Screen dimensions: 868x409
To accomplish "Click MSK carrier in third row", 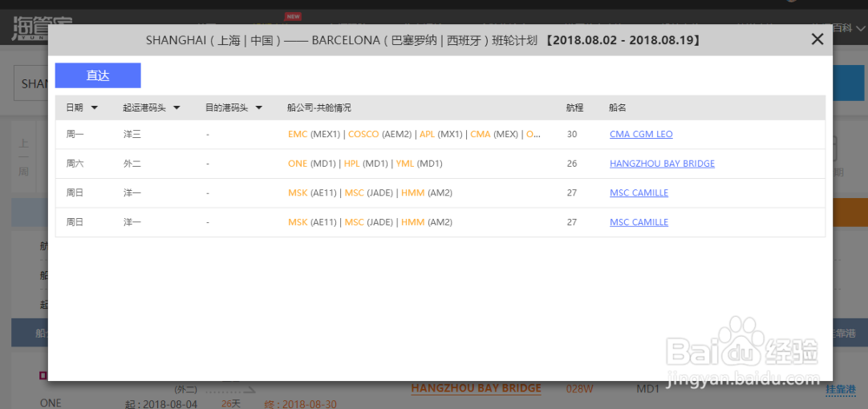I will [x=298, y=193].
